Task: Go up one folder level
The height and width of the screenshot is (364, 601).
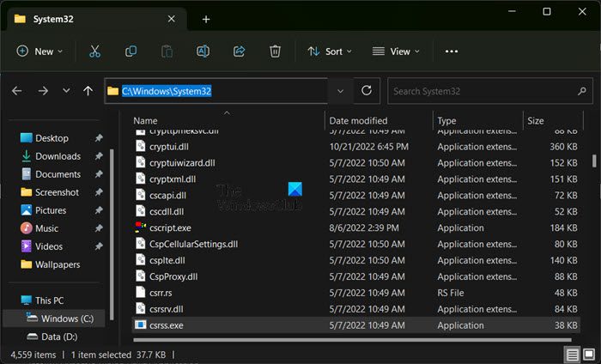Action: click(88, 90)
